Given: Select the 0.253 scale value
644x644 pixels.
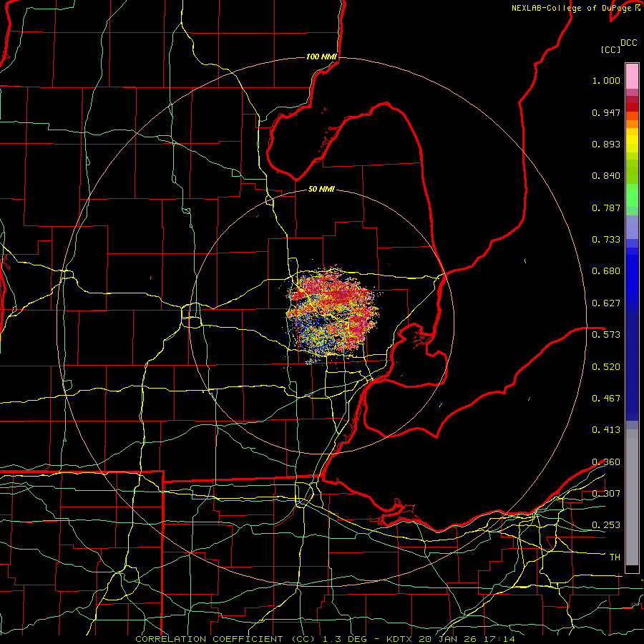Looking at the screenshot, I should [x=606, y=525].
